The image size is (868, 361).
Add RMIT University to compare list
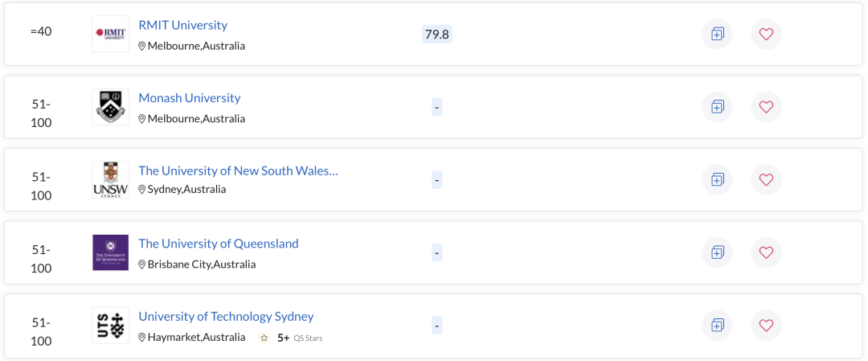(x=717, y=35)
